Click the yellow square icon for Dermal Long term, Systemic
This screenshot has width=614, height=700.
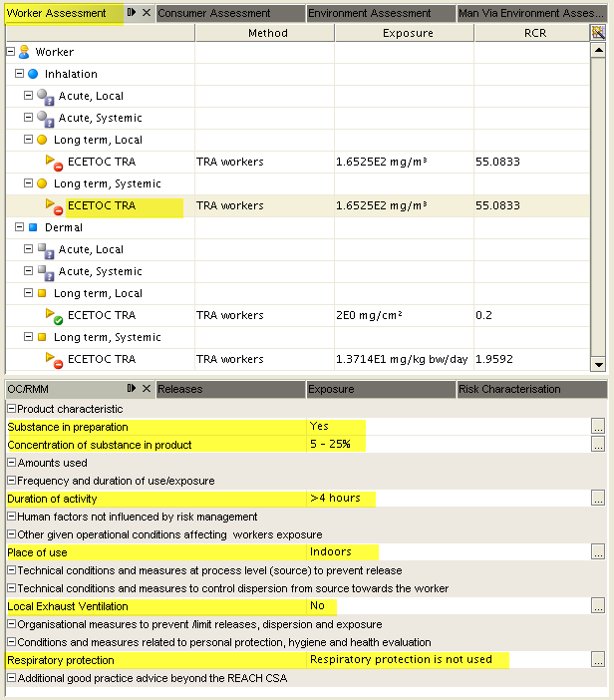coord(42,337)
